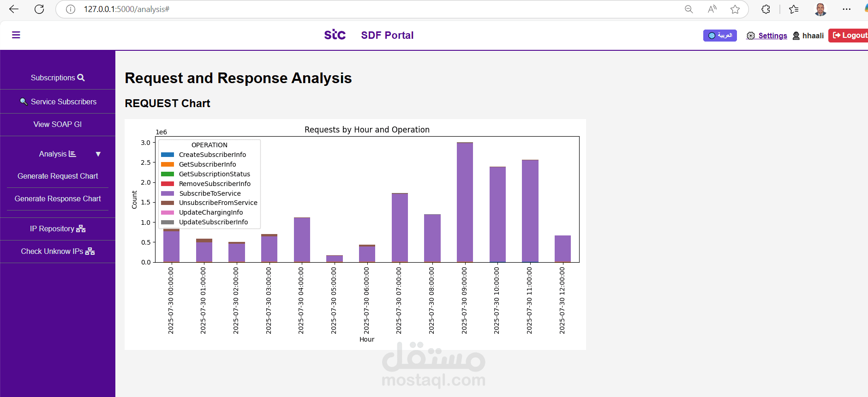Open Service Subscribers page
868x397 pixels.
[x=58, y=102]
